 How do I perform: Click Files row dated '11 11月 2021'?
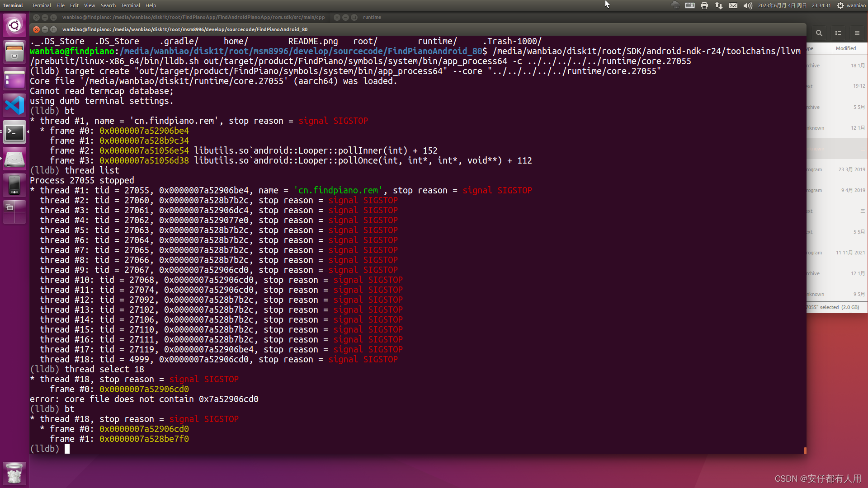[x=837, y=253]
